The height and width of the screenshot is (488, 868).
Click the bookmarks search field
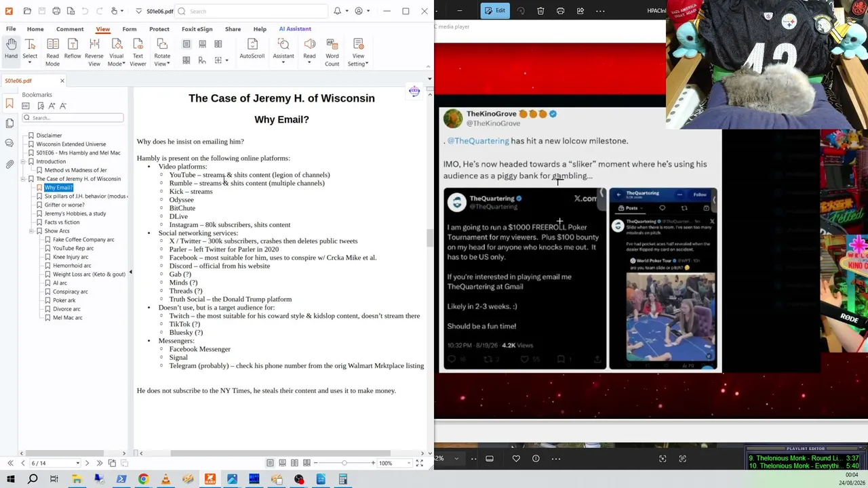tap(73, 118)
